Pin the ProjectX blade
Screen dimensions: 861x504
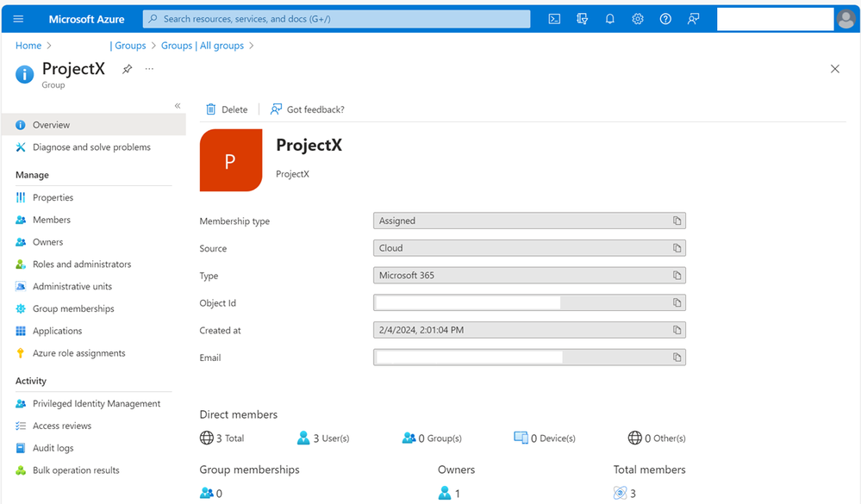click(127, 69)
